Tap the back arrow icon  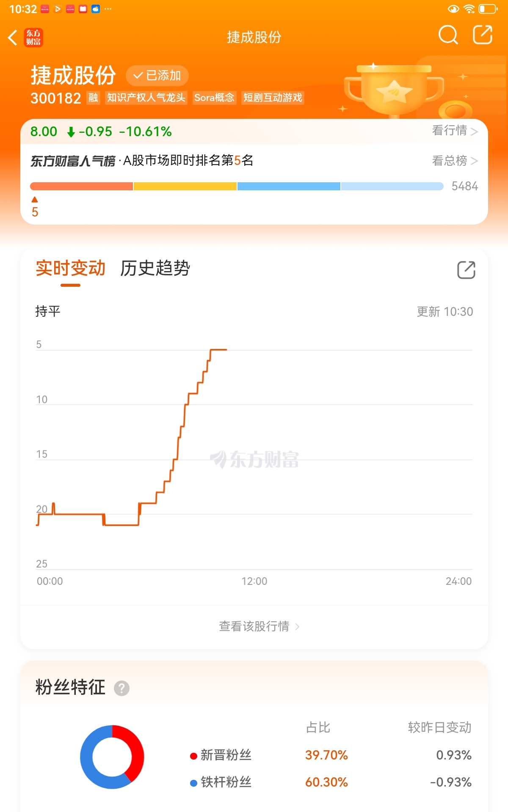click(13, 37)
